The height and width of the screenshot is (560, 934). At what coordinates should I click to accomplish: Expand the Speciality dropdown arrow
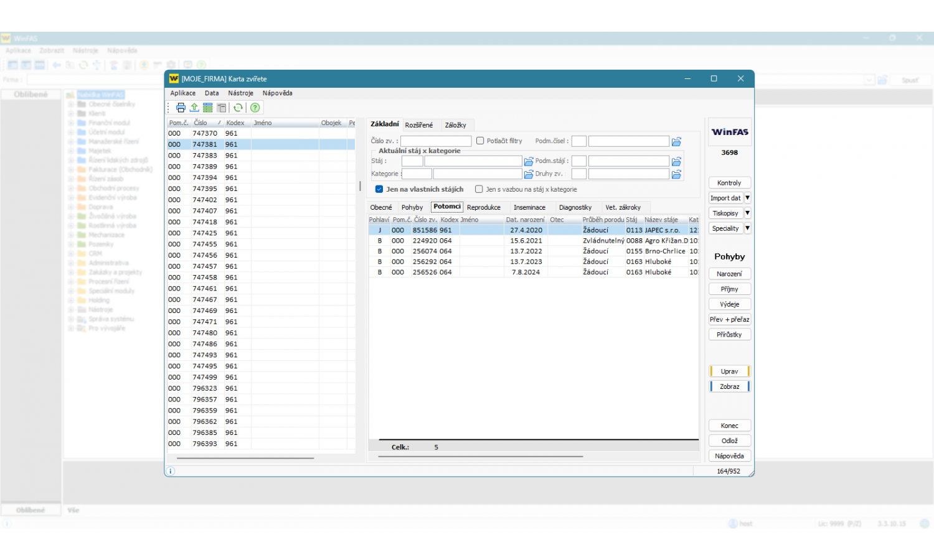[747, 228]
